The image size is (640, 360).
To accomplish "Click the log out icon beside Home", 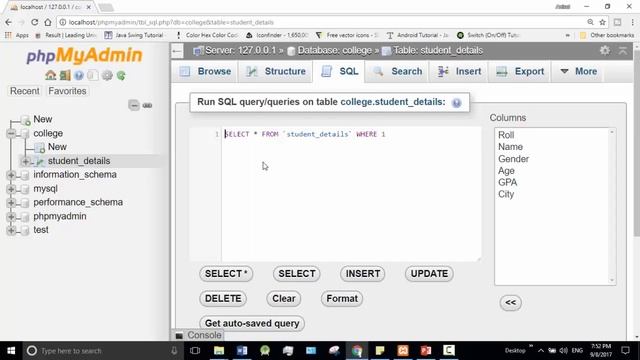I will coord(65,76).
